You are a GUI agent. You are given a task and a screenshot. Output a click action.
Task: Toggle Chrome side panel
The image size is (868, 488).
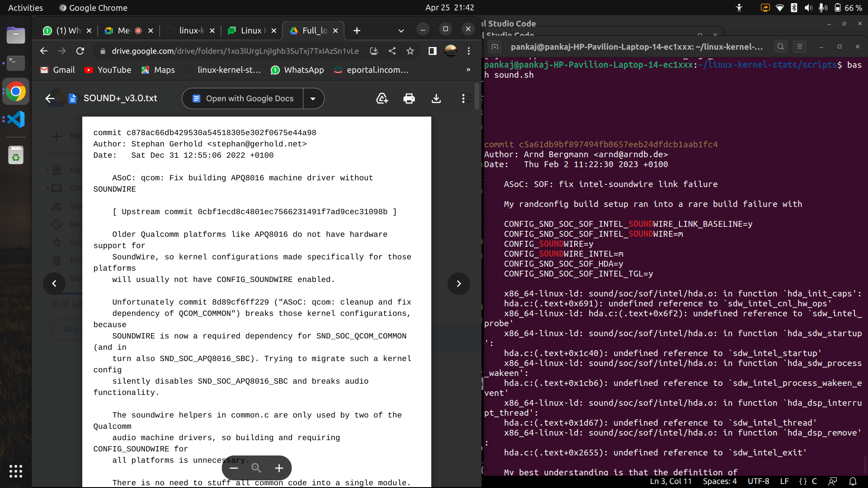coord(432,51)
